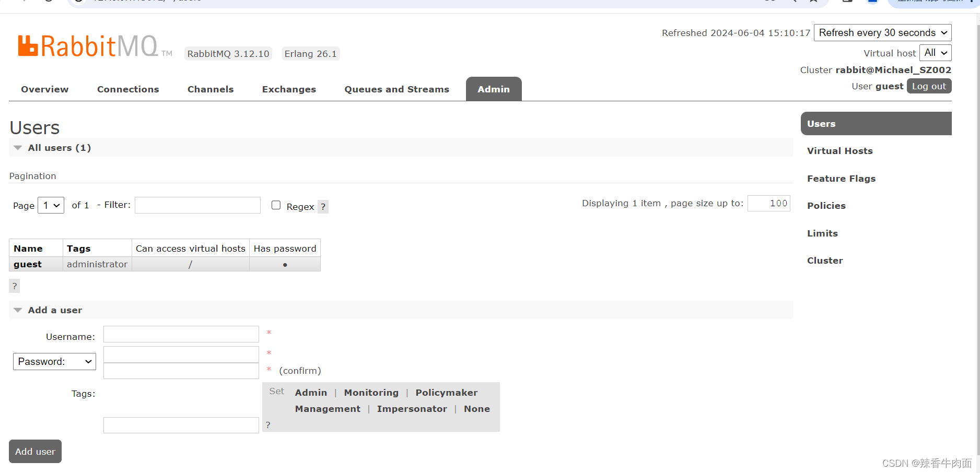This screenshot has height=473, width=980.
Task: Set the None tag
Action: coord(477,409)
